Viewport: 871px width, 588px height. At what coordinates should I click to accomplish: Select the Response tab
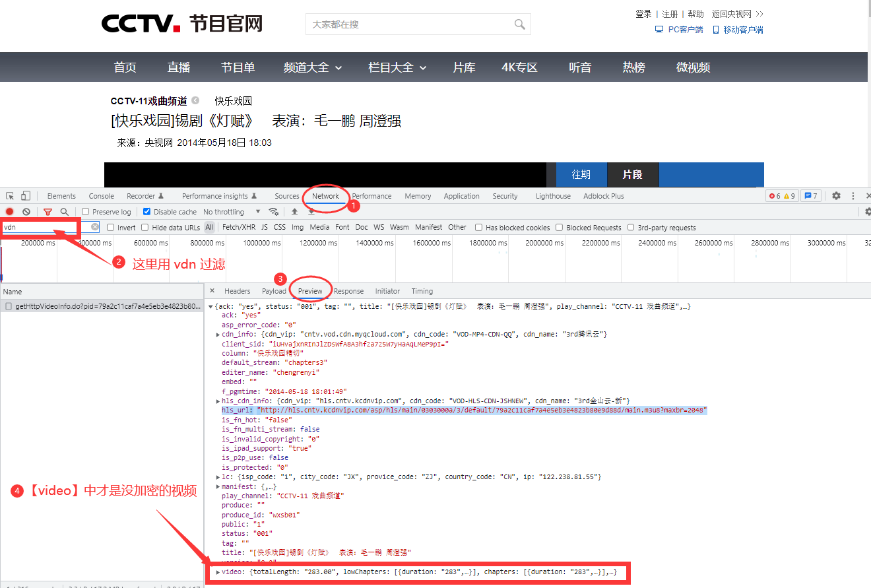348,291
